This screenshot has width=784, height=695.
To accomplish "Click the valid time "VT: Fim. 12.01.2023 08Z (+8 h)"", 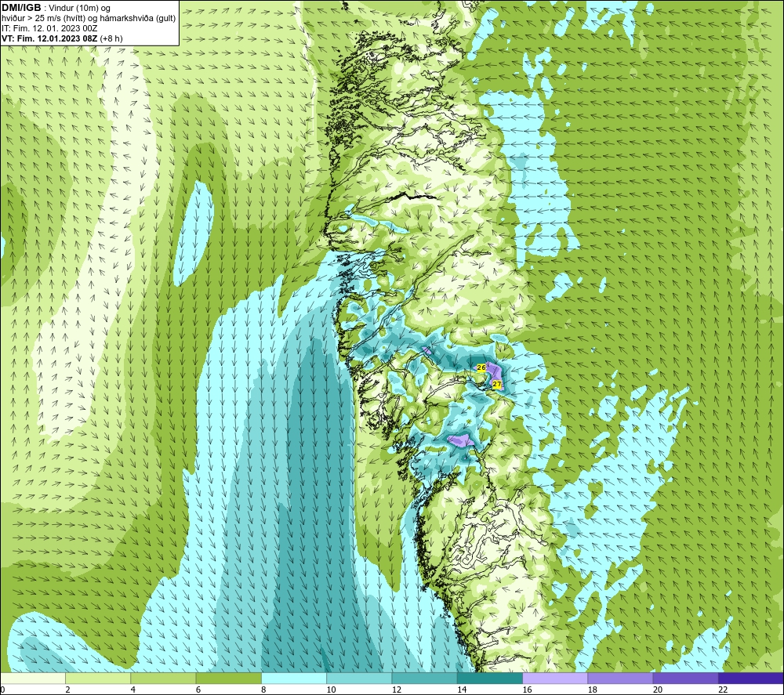I will 62,38.
